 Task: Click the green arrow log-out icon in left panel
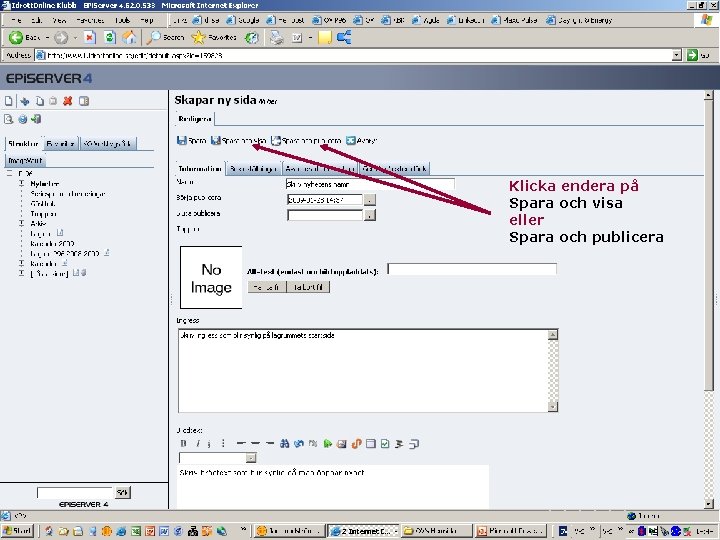click(x=36, y=119)
